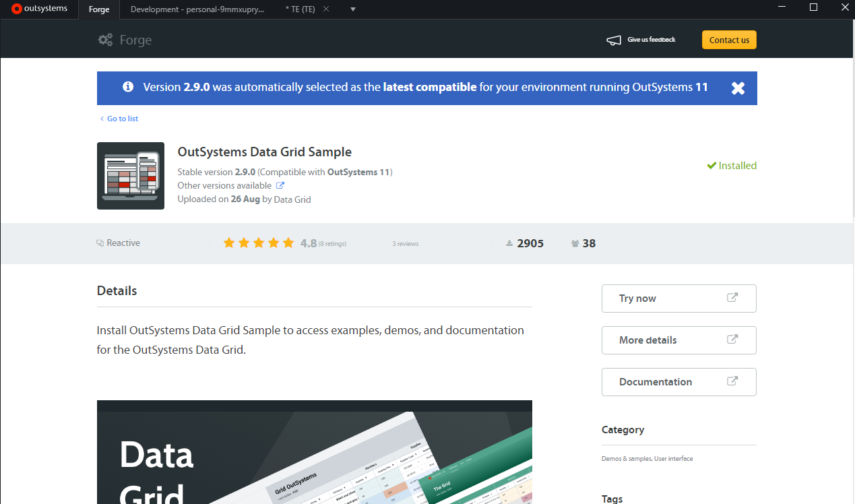Switch to the Development - personal environment tab
This screenshot has height=504, width=855.
pyautogui.click(x=197, y=9)
